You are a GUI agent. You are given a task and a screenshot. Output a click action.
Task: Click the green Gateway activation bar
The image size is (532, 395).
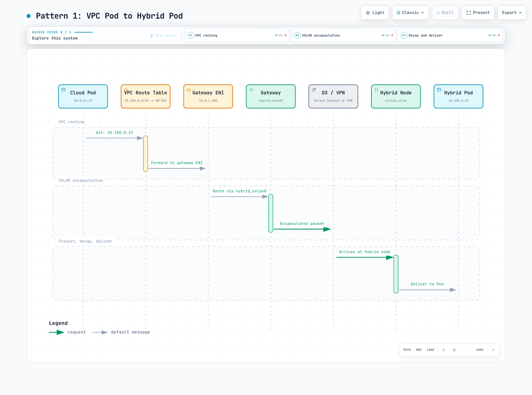point(271,213)
